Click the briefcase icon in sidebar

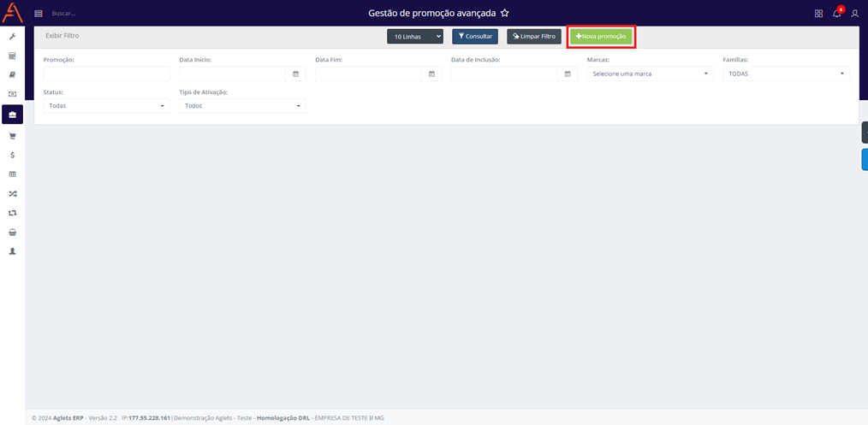[x=12, y=115]
